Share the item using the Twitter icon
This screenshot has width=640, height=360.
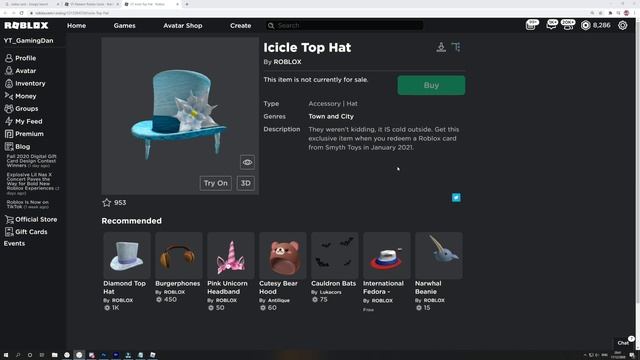[x=456, y=198]
